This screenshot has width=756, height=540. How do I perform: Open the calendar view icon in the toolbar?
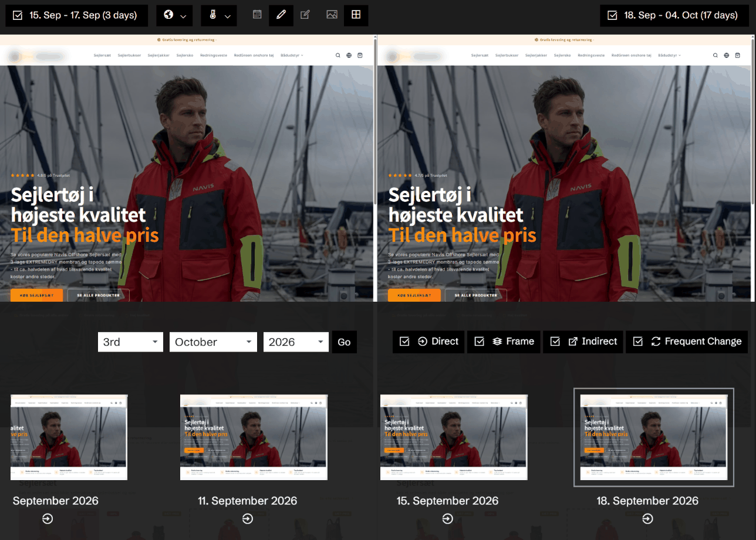(257, 15)
